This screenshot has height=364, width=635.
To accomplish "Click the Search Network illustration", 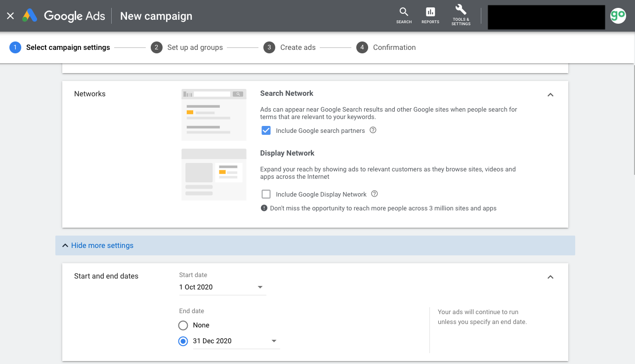I will [214, 115].
